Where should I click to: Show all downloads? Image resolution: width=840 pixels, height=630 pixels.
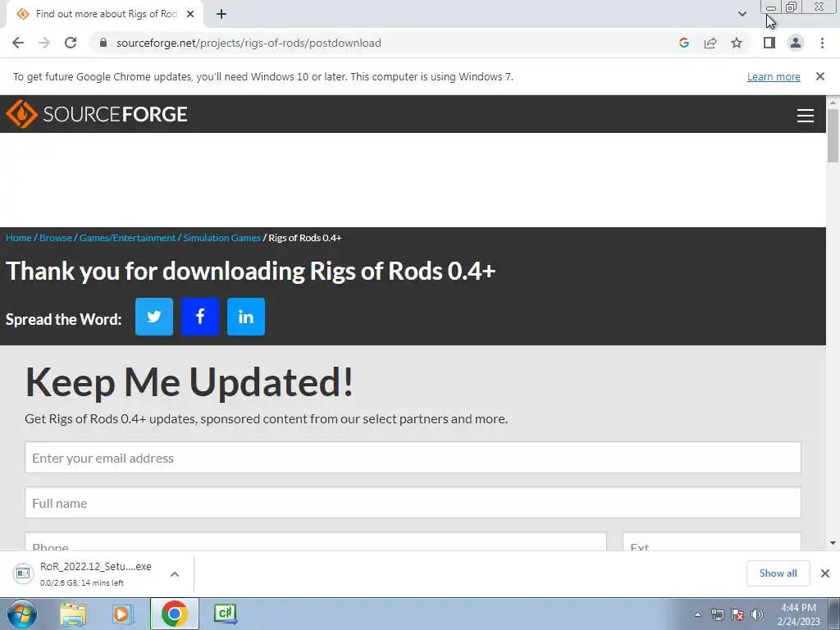(x=778, y=573)
